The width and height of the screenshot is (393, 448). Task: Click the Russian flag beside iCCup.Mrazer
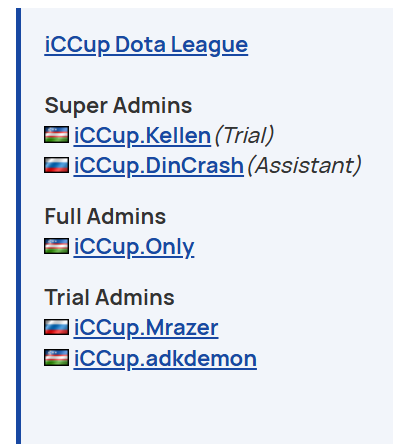(57, 327)
